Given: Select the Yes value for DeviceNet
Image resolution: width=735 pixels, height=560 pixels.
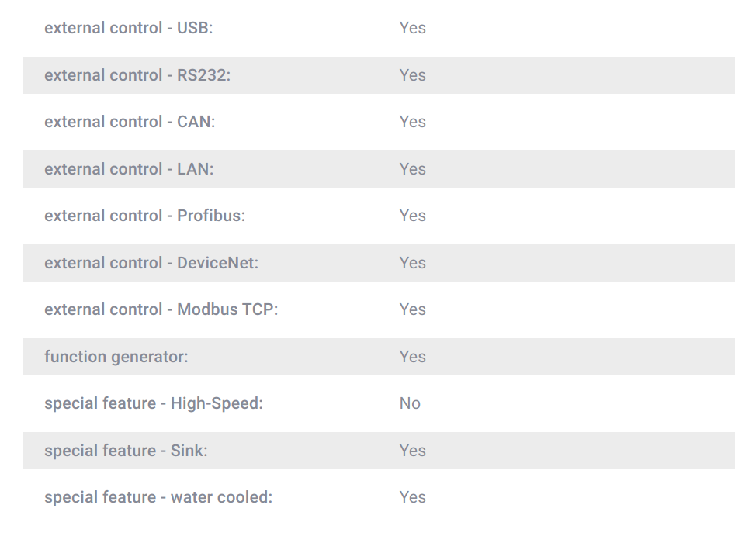Looking at the screenshot, I should 412,263.
